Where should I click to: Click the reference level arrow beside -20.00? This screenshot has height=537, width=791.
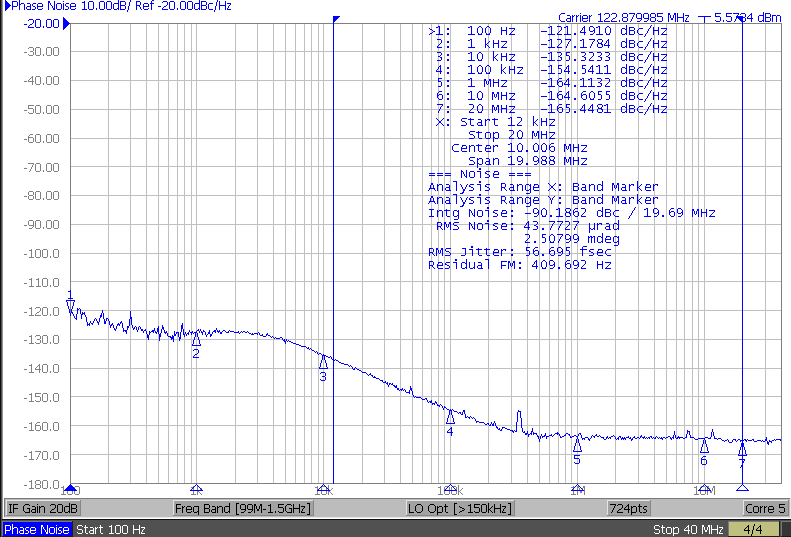[66, 24]
